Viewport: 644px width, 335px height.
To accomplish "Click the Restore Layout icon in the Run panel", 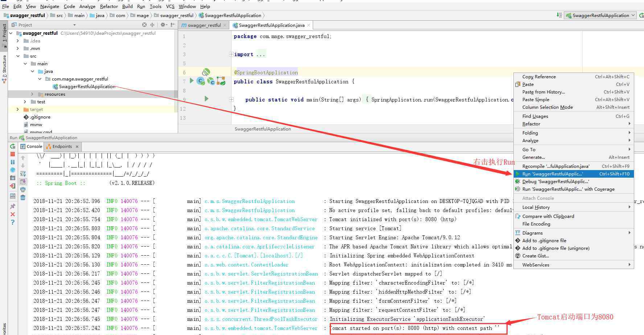I will 13,196.
